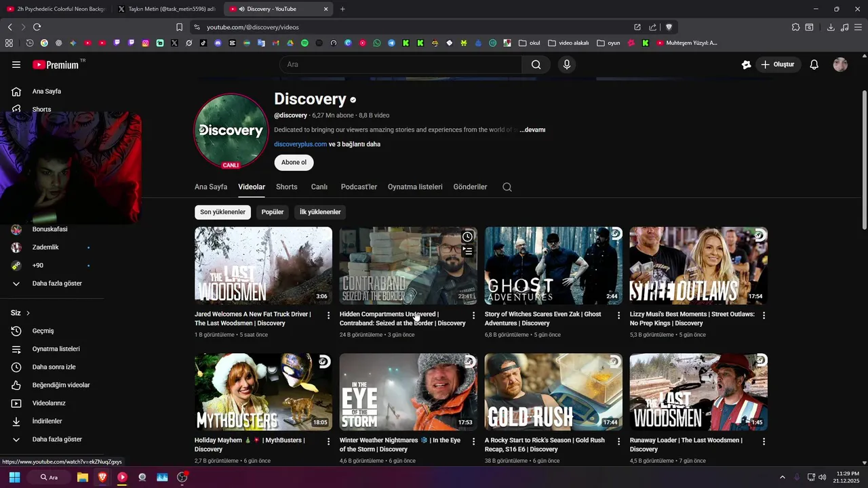
Task: Open Jared Welcomes A New Fat Truck Driver title
Action: [x=253, y=319]
